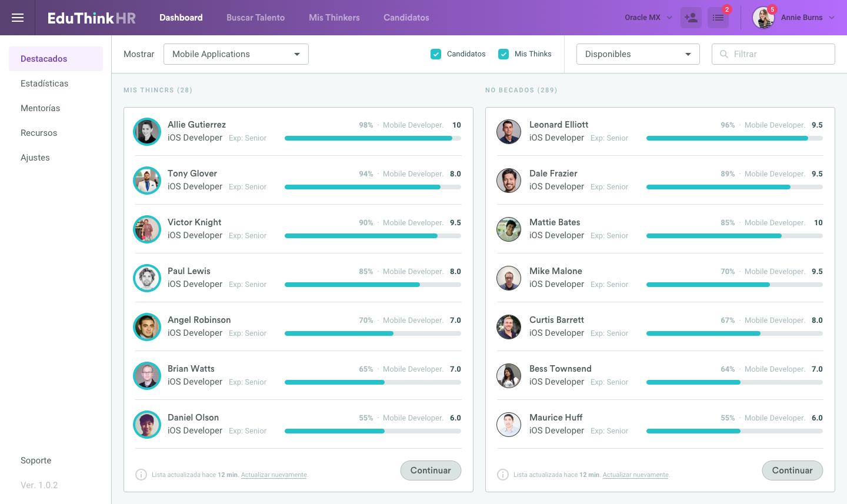Image resolution: width=847 pixels, height=504 pixels.
Task: Open Mike Malone's avatar
Action: [509, 278]
